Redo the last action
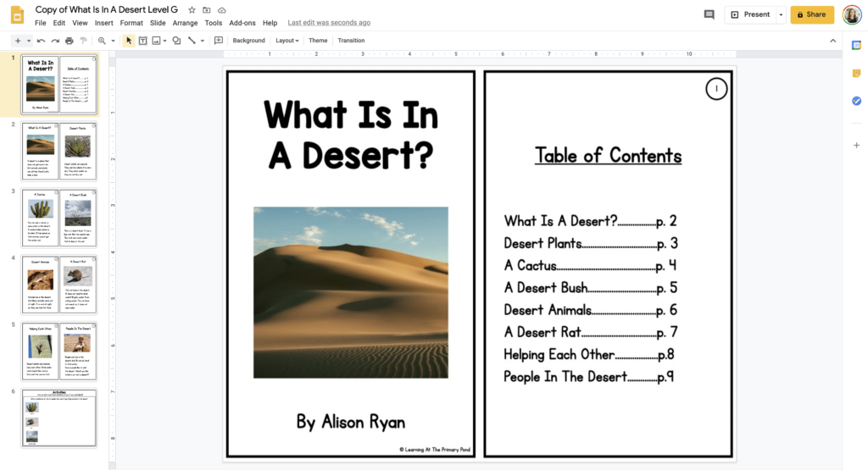868x470 pixels. pos(55,41)
